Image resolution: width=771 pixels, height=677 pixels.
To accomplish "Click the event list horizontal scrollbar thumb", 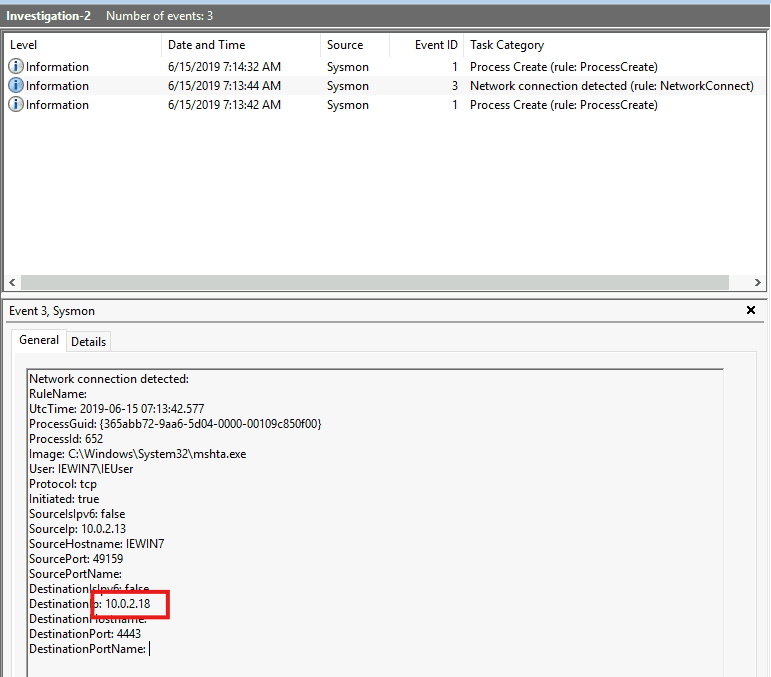I will point(375,282).
